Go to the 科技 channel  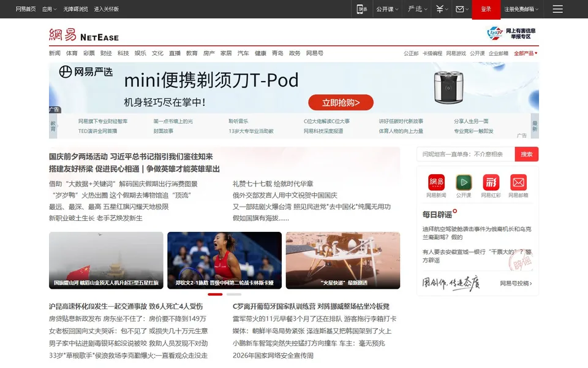click(123, 53)
